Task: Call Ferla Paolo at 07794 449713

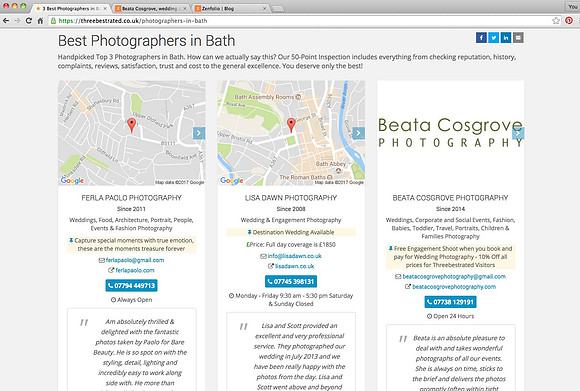Action: pyautogui.click(x=131, y=286)
